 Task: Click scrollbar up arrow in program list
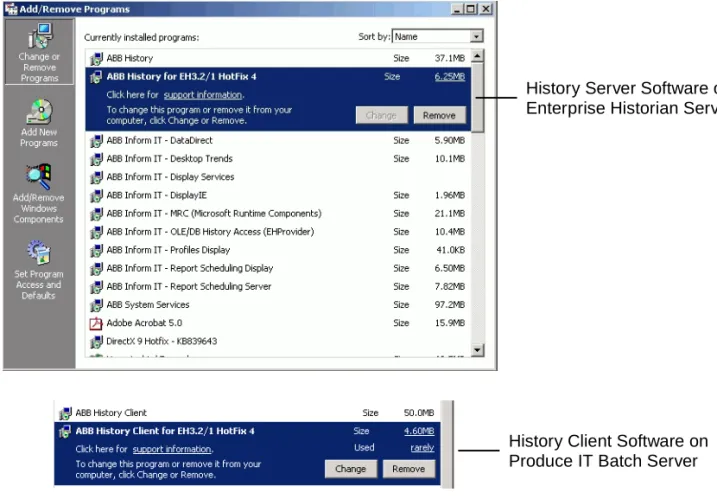(x=477, y=56)
